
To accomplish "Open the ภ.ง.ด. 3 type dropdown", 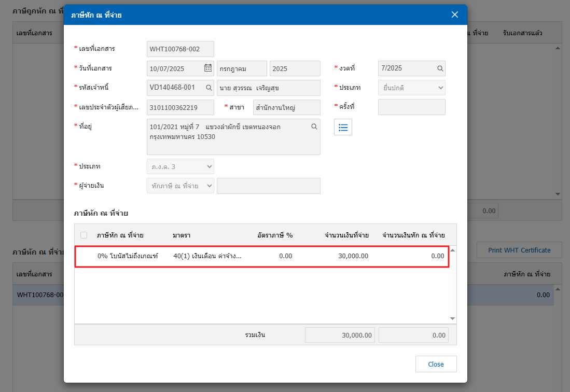I will pos(180,166).
